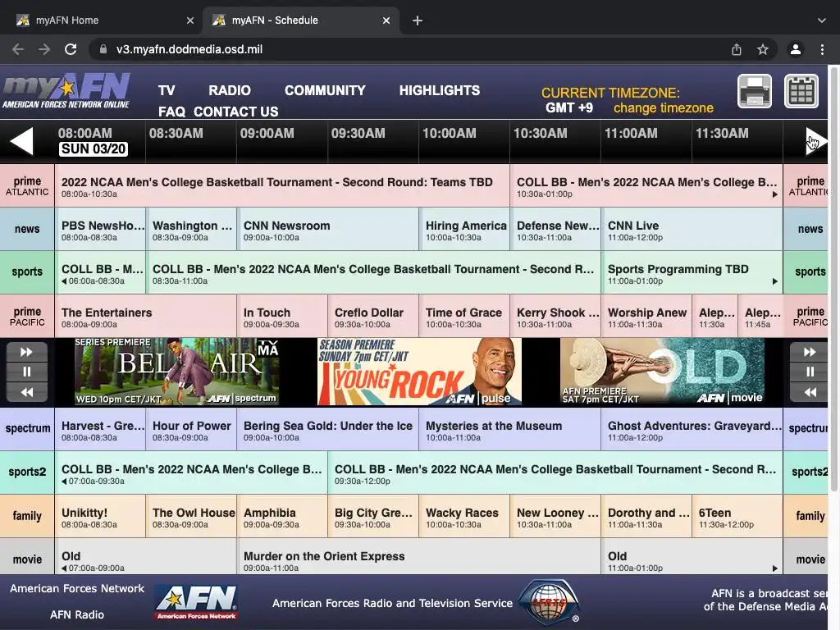Open a new browser tab

click(418, 21)
